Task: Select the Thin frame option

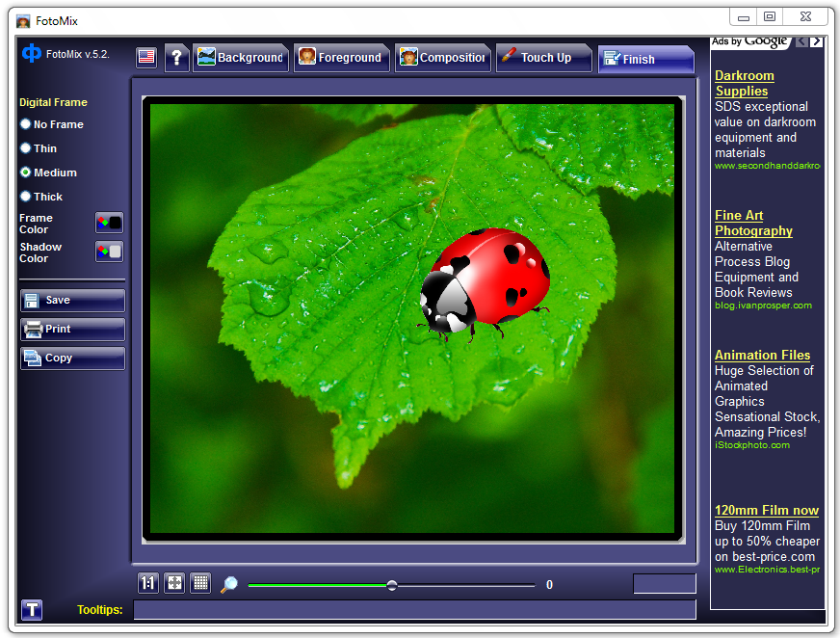Action: click(x=39, y=148)
